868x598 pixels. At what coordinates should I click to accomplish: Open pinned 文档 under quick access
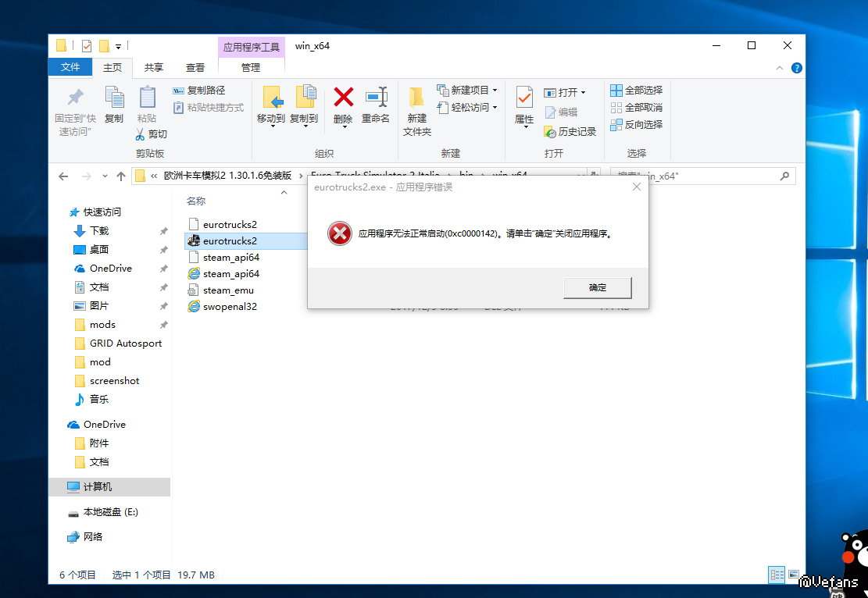[99, 287]
